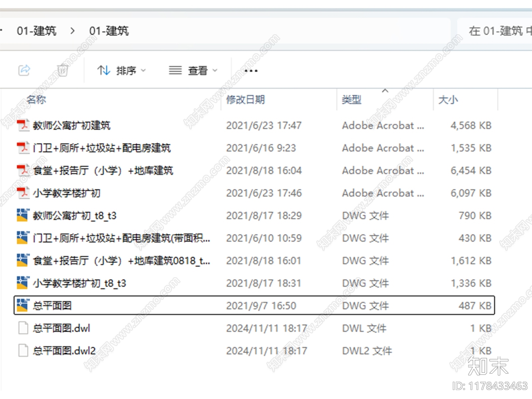This screenshot has width=532, height=399.
Task: Click DWG icon of 总平面图
Action: [23, 305]
